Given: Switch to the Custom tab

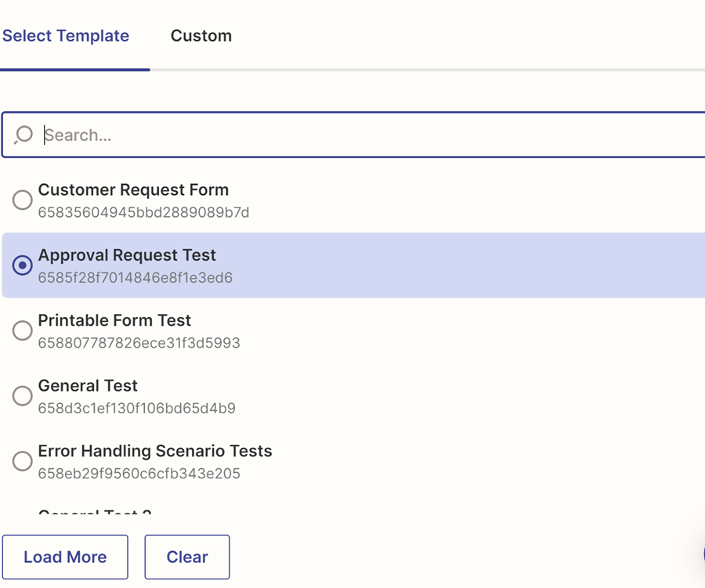Looking at the screenshot, I should point(201,35).
